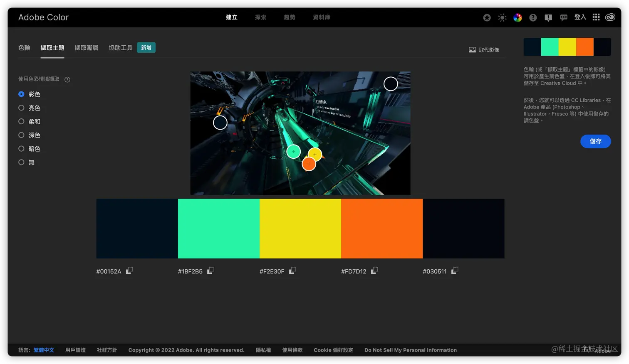
Task: Open the color wheel icon in header
Action: pyautogui.click(x=518, y=17)
